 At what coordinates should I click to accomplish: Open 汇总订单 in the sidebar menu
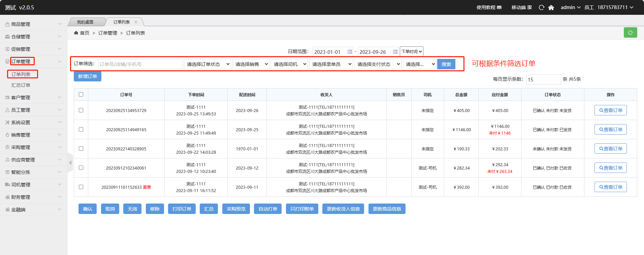coord(21,85)
